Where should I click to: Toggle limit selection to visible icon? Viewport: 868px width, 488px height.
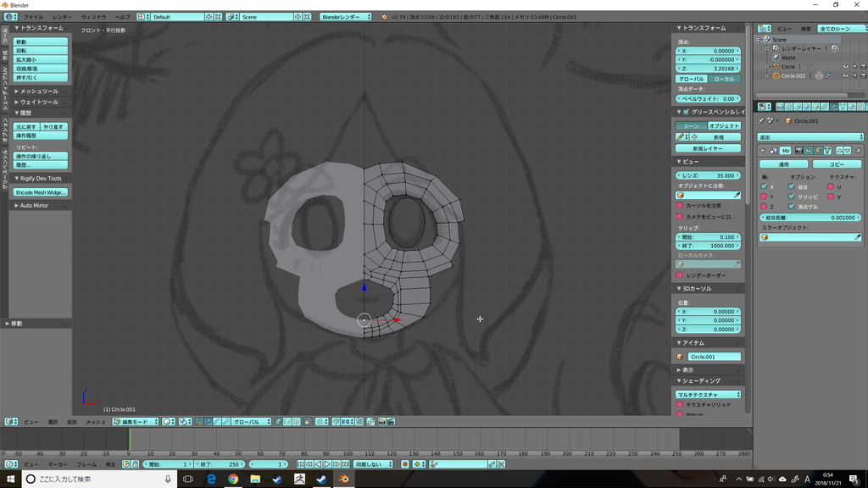[x=308, y=422]
